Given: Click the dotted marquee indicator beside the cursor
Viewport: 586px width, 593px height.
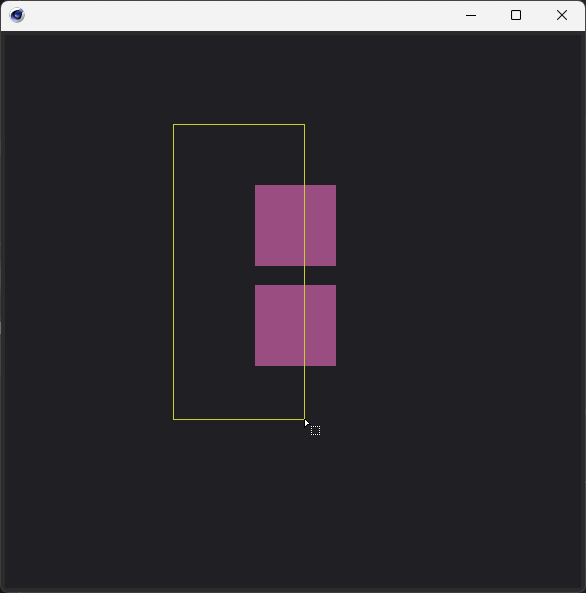Looking at the screenshot, I should (x=316, y=430).
